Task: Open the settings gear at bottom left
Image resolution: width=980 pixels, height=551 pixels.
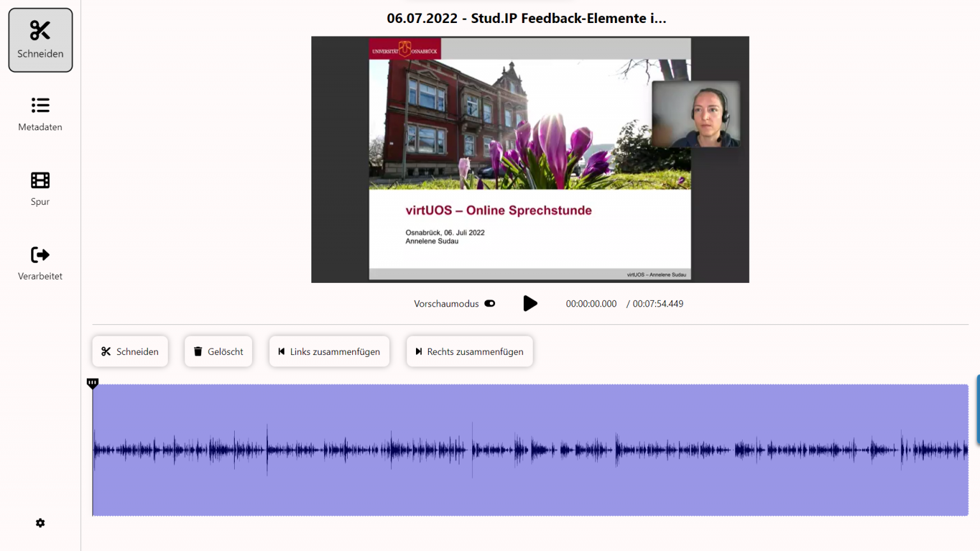Action: click(x=40, y=523)
